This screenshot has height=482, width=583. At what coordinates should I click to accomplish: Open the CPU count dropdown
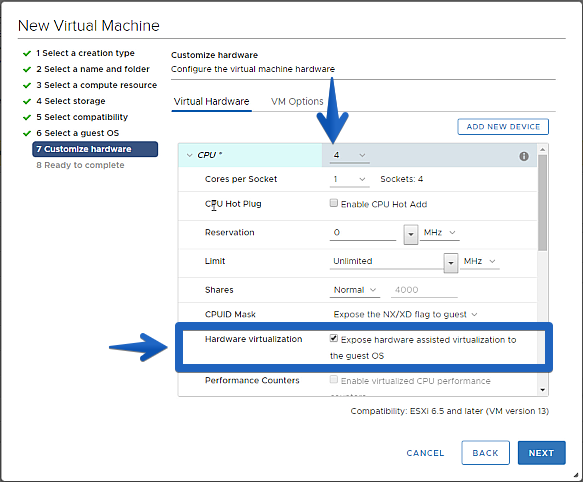[350, 155]
